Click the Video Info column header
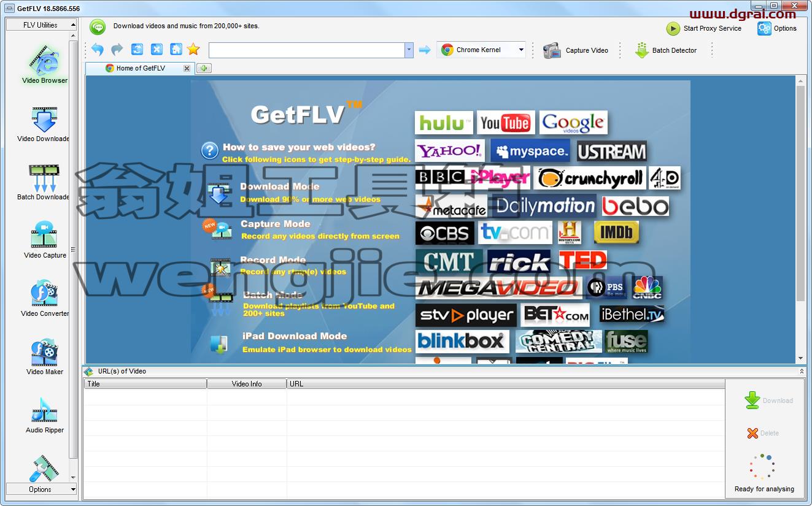The width and height of the screenshot is (812, 506). click(x=247, y=384)
